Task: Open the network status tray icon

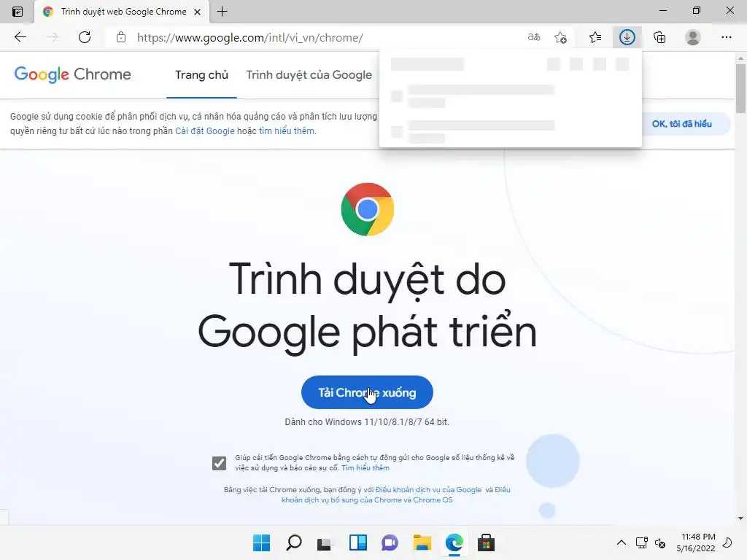Action: pos(642,542)
